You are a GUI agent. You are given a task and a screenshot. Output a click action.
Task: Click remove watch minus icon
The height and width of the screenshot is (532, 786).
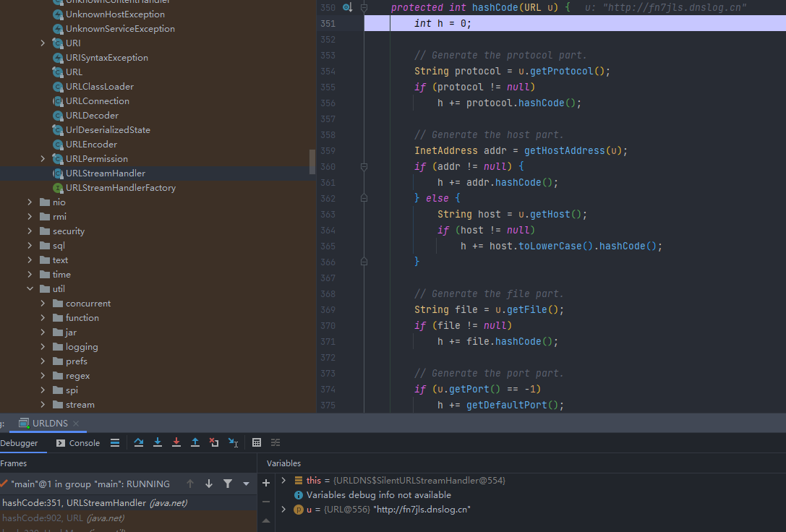click(x=266, y=502)
